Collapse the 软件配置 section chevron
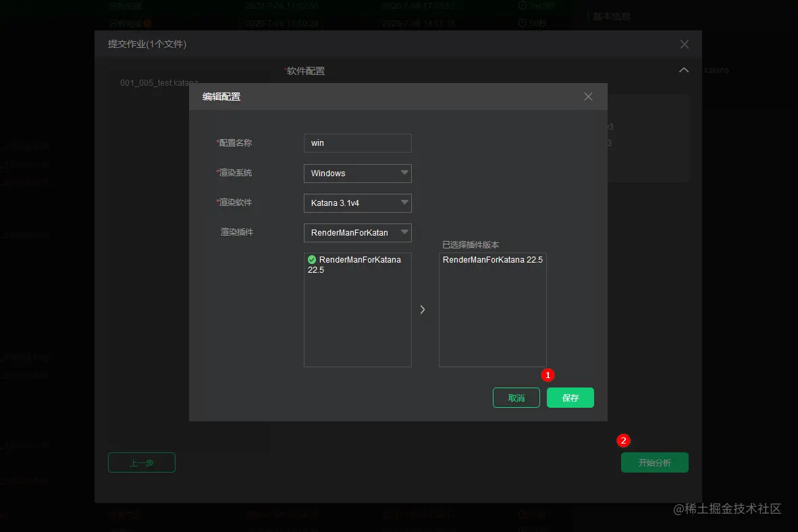 click(x=683, y=70)
